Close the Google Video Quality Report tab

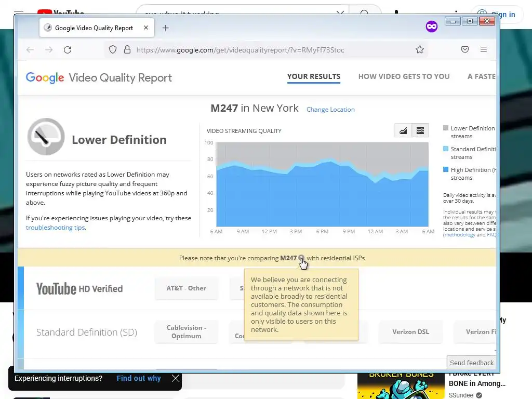[146, 28]
